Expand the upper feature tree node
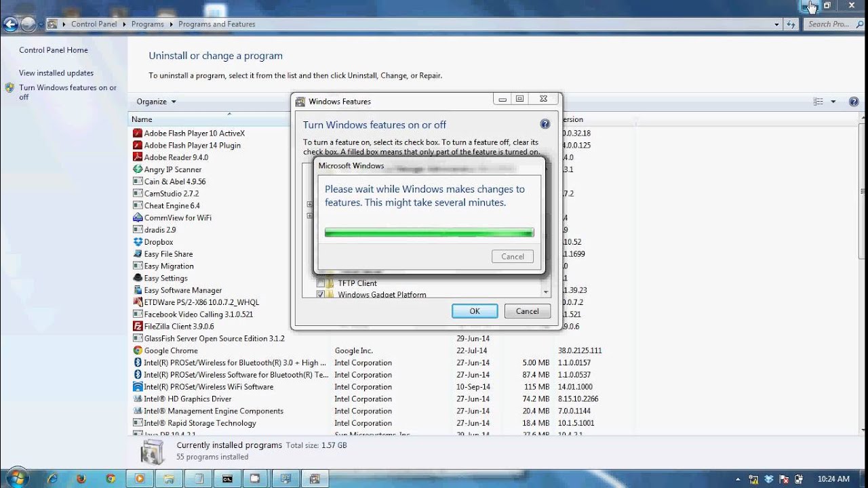Viewport: 868px width, 488px height. coord(309,204)
